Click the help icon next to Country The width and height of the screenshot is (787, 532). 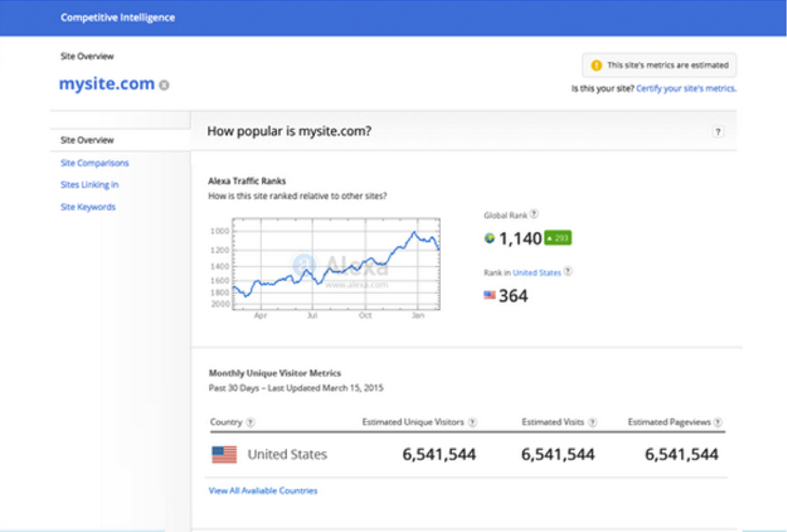tap(250, 423)
